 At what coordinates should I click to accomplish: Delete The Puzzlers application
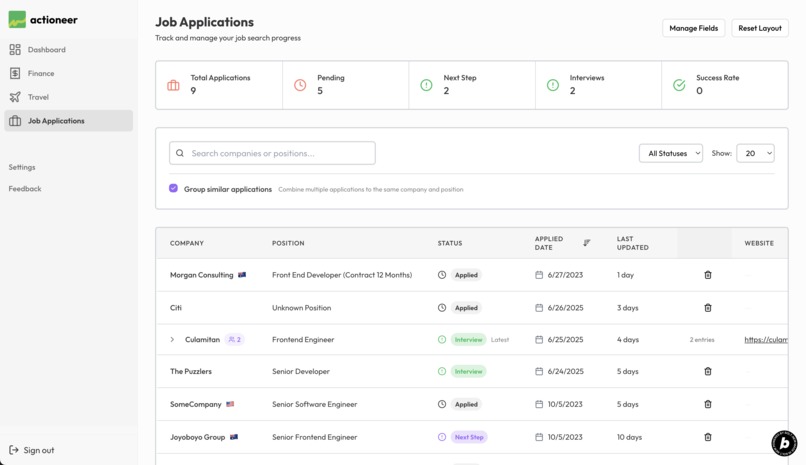coord(708,371)
